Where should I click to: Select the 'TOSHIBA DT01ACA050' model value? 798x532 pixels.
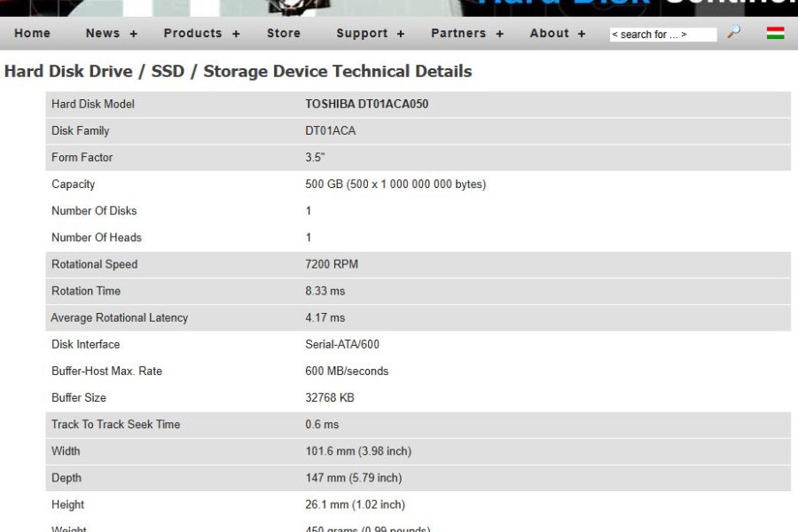pos(366,104)
